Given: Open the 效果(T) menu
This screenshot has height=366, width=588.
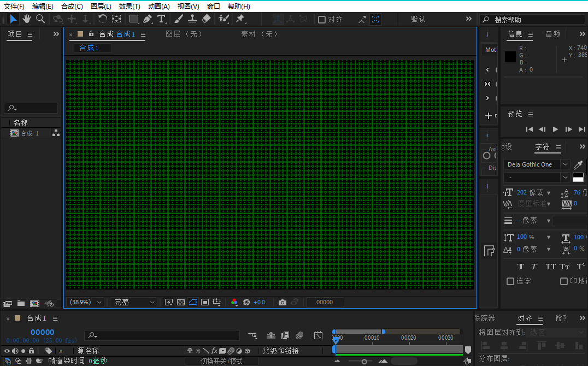Looking at the screenshot, I should pyautogui.click(x=130, y=7).
